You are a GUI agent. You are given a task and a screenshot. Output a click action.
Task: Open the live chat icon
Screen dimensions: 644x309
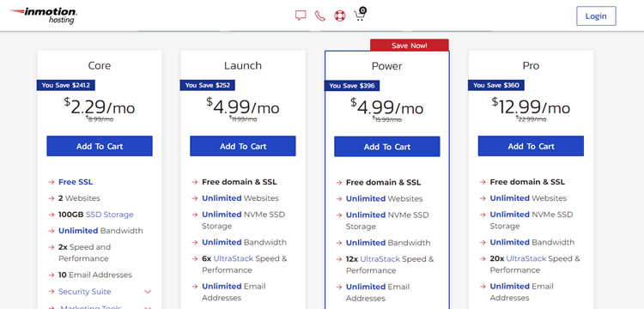(x=301, y=15)
